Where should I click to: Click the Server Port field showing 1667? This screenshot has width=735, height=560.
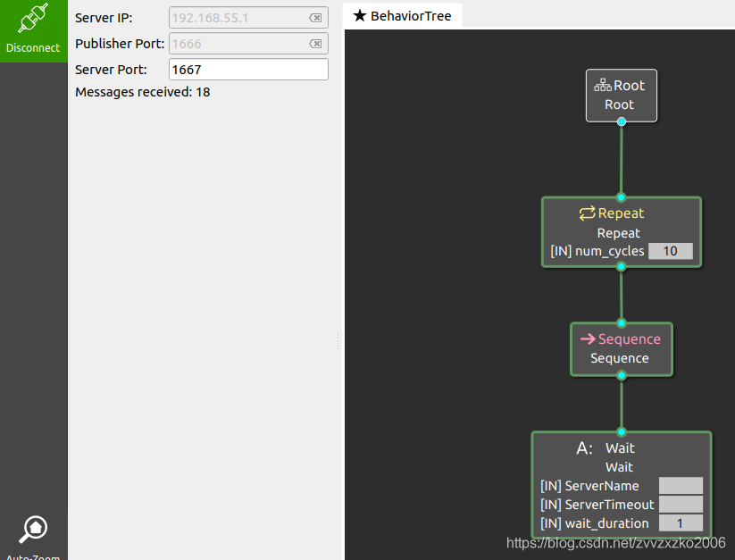coord(248,70)
